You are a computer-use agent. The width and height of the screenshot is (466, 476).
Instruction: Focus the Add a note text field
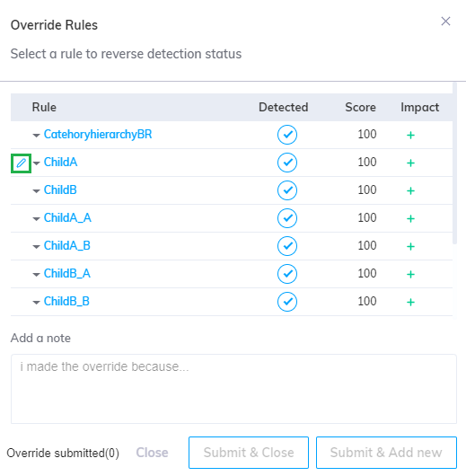233,389
